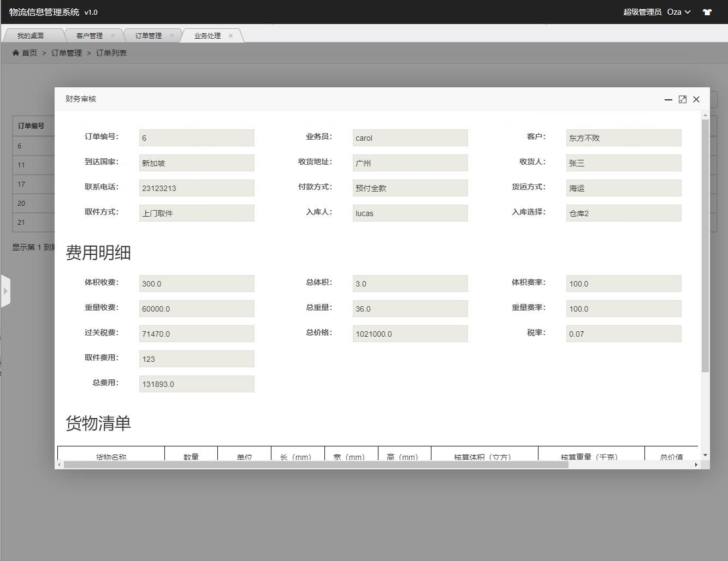Open the Oza user dropdown menu
Screen dimensions: 728x561
pyautogui.click(x=678, y=12)
